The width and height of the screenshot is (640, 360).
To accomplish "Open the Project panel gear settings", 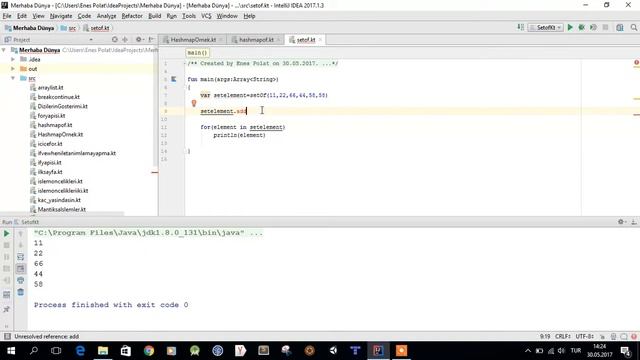I will pyautogui.click(x=139, y=40).
